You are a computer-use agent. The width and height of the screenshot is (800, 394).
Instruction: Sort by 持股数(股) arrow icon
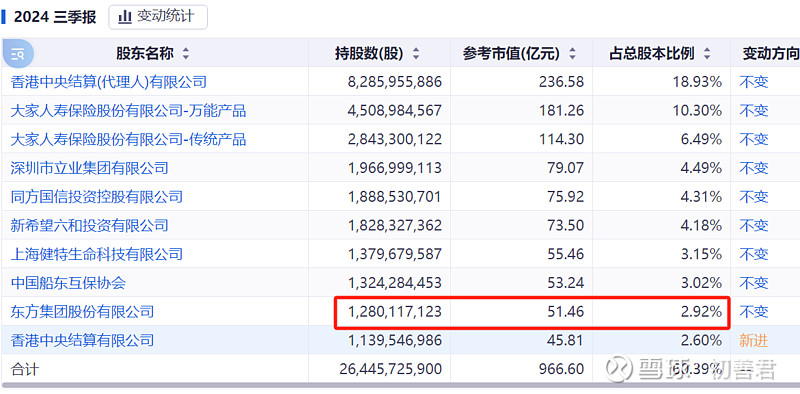tap(416, 54)
